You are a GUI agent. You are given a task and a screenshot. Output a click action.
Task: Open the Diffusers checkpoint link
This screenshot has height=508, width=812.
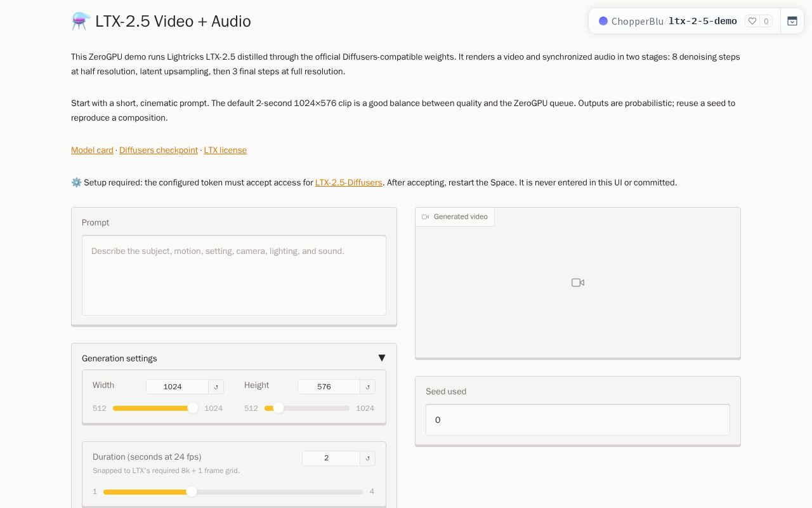[x=159, y=150]
